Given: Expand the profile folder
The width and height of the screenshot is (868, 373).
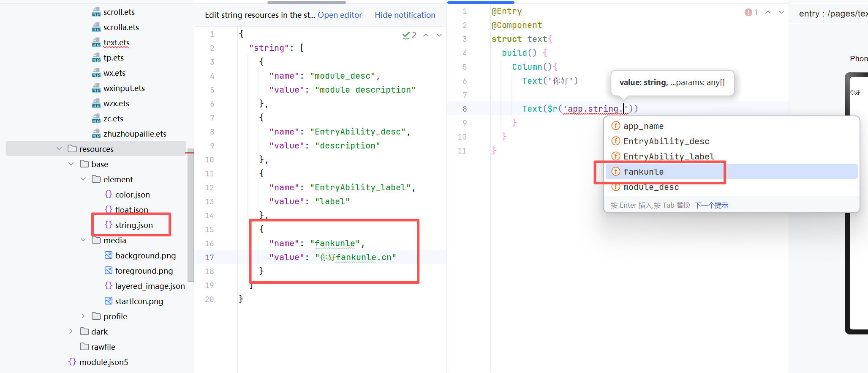Looking at the screenshot, I should coord(83,316).
